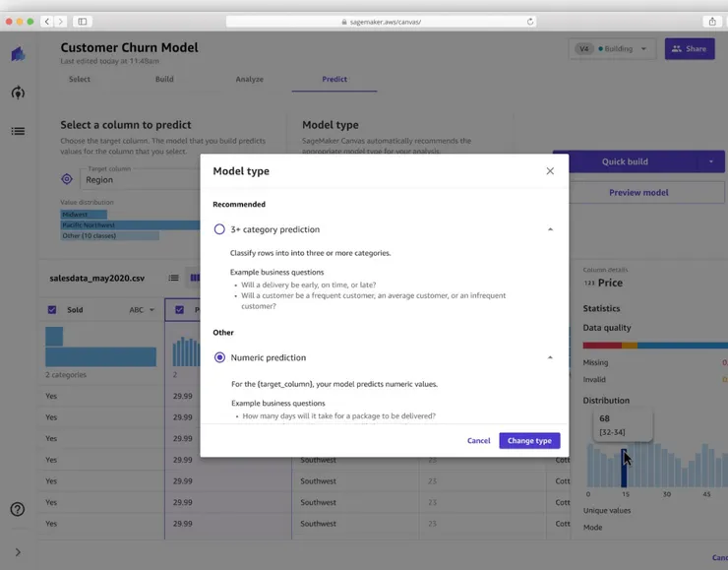Click the blue segment of data quality bar

pos(683,346)
